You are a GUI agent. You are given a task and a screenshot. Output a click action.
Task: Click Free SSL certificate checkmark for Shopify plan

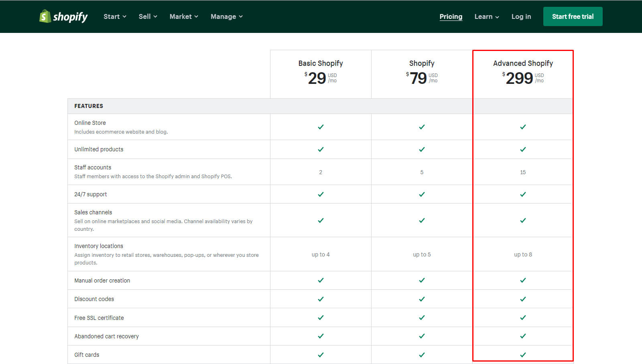tap(422, 317)
